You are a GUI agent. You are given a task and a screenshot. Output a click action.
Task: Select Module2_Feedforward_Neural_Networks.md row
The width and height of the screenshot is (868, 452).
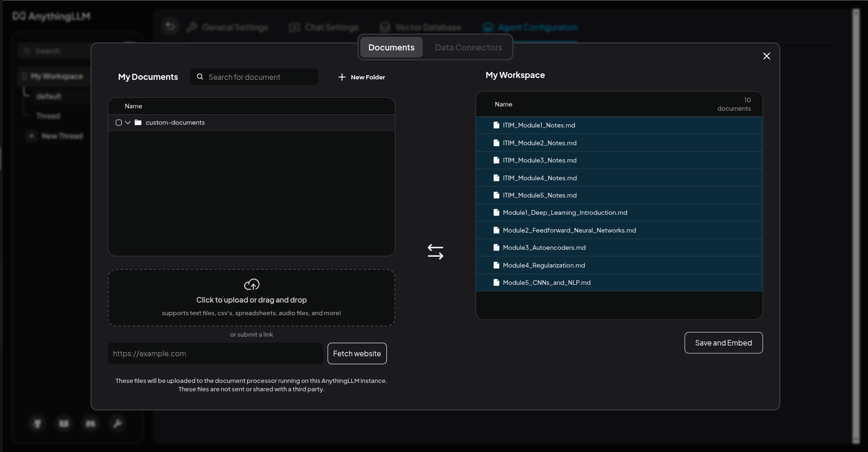(x=619, y=230)
